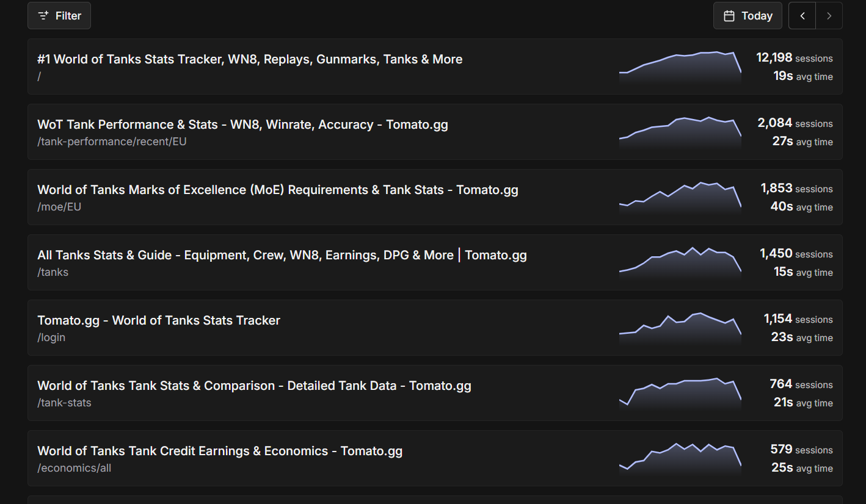Click the sparkline chart for homepage sessions
This screenshot has height=504, width=866.
pos(680,67)
